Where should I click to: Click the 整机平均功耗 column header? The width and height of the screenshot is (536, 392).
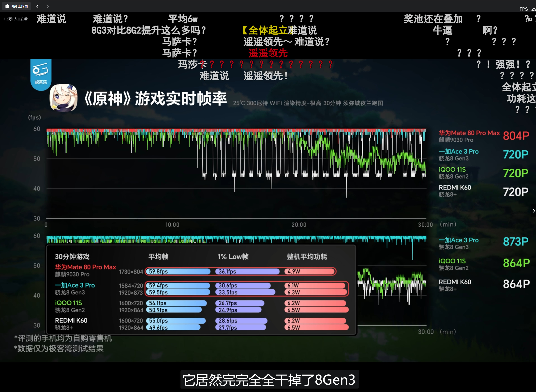click(307, 257)
